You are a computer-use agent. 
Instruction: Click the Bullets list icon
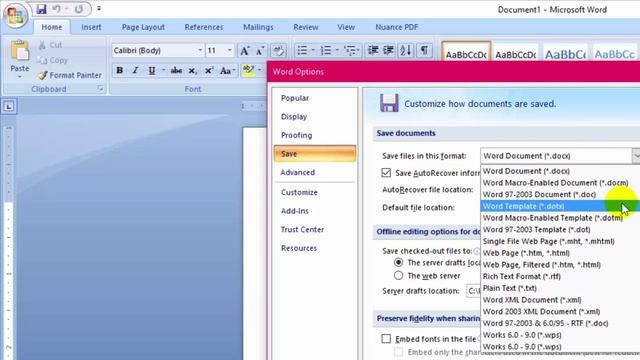tap(302, 50)
